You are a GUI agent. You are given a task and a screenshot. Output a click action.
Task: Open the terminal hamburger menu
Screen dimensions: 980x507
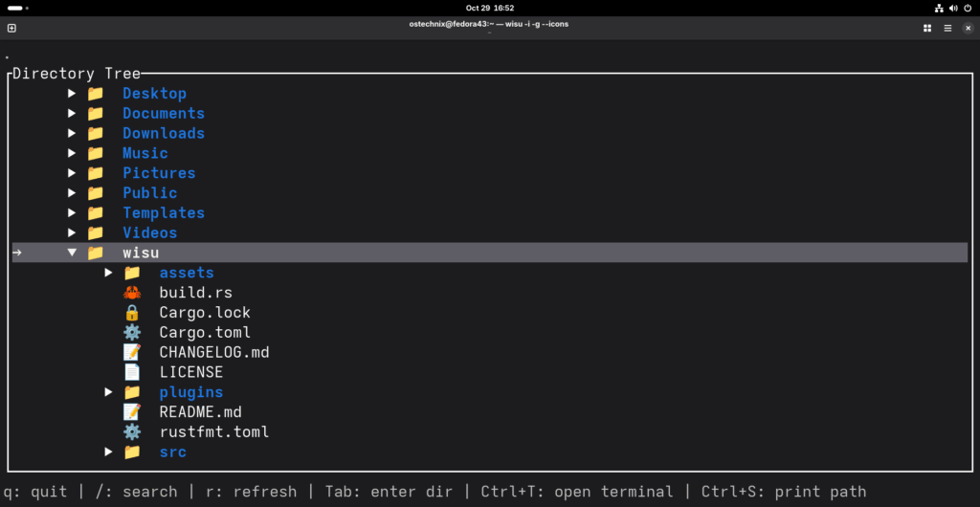[947, 28]
